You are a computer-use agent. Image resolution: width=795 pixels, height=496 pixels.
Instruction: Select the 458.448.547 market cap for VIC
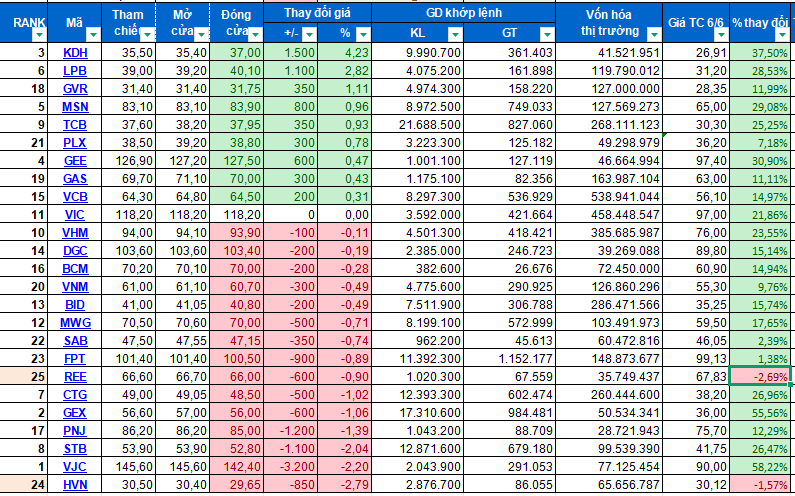(x=609, y=215)
